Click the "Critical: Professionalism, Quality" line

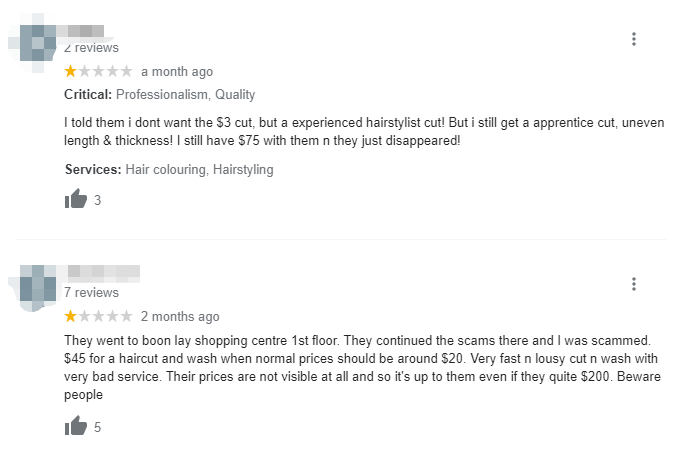point(160,95)
